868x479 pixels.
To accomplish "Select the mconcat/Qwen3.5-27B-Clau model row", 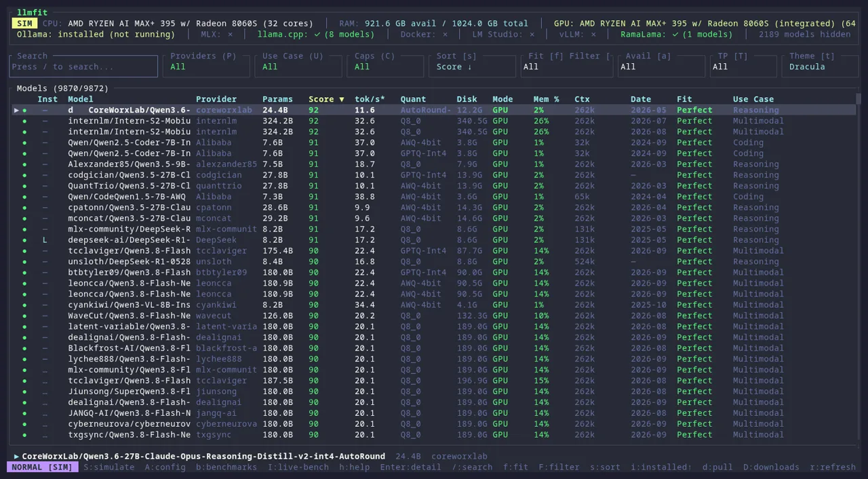I will point(434,218).
